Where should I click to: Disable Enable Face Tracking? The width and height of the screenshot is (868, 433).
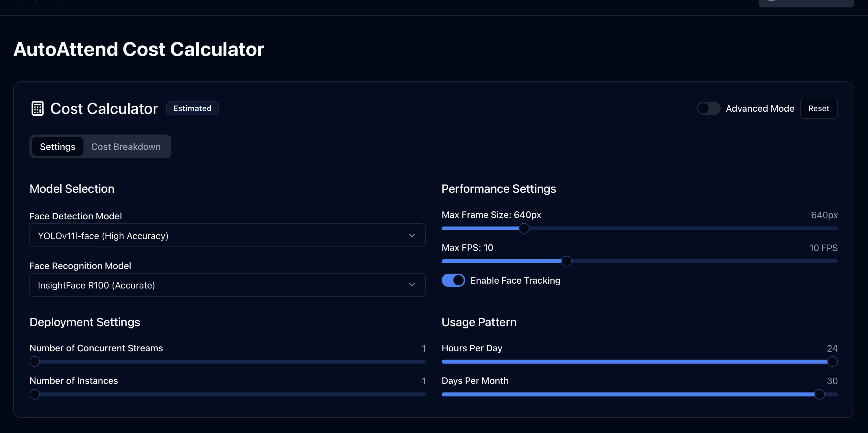coord(453,280)
